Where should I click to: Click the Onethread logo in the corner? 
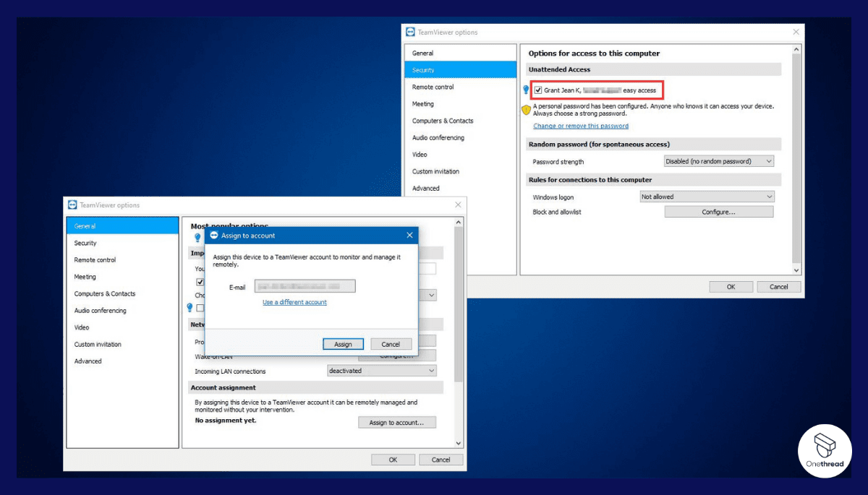[825, 450]
